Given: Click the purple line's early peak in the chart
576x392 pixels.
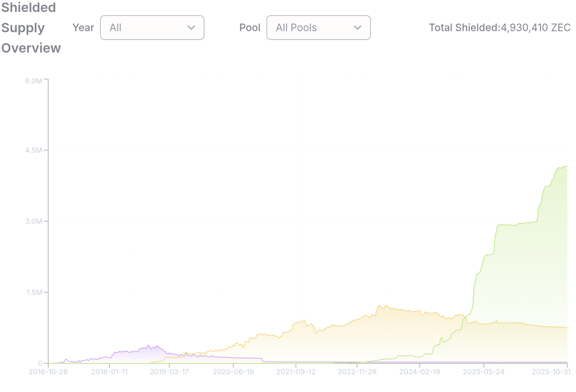Looking at the screenshot, I should tap(148, 345).
